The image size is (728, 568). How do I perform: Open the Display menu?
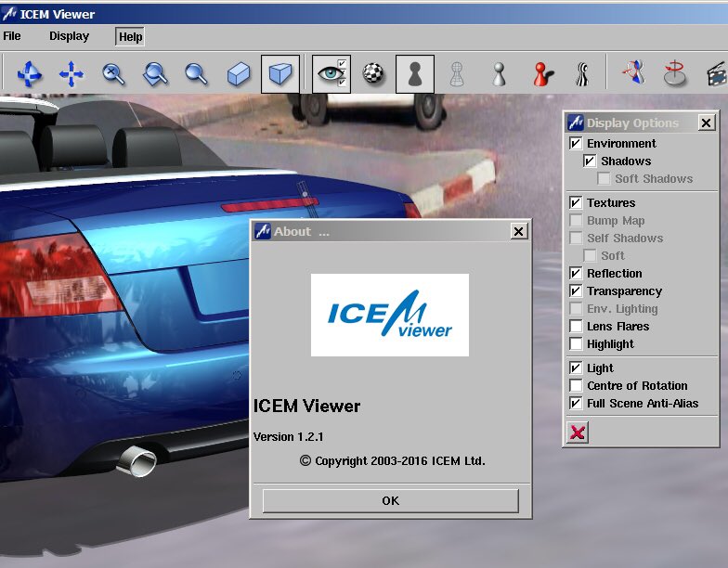pos(69,35)
